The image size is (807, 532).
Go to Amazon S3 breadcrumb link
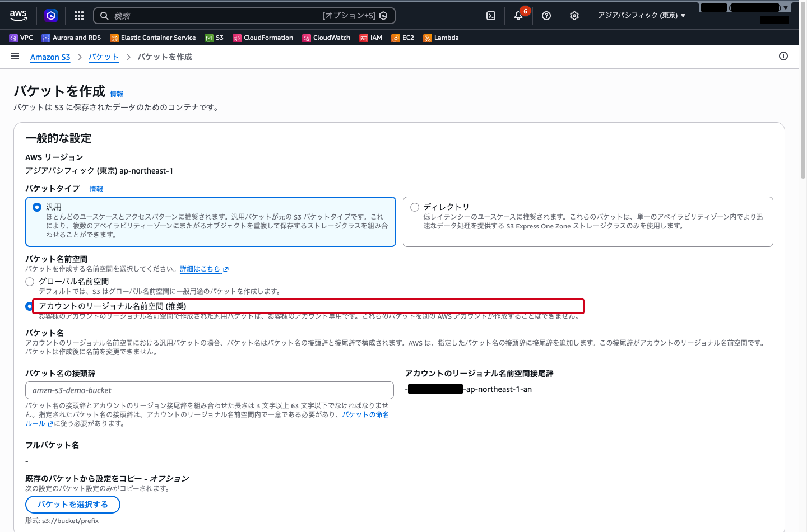pos(50,57)
